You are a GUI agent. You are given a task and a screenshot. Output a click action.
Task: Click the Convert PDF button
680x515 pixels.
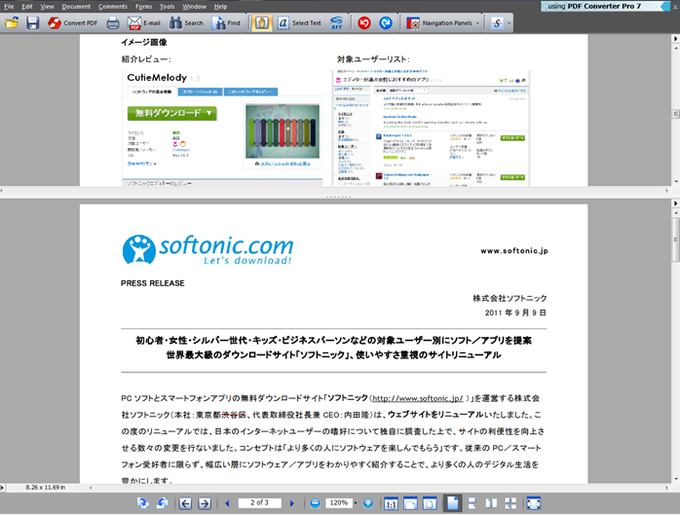coord(72,23)
